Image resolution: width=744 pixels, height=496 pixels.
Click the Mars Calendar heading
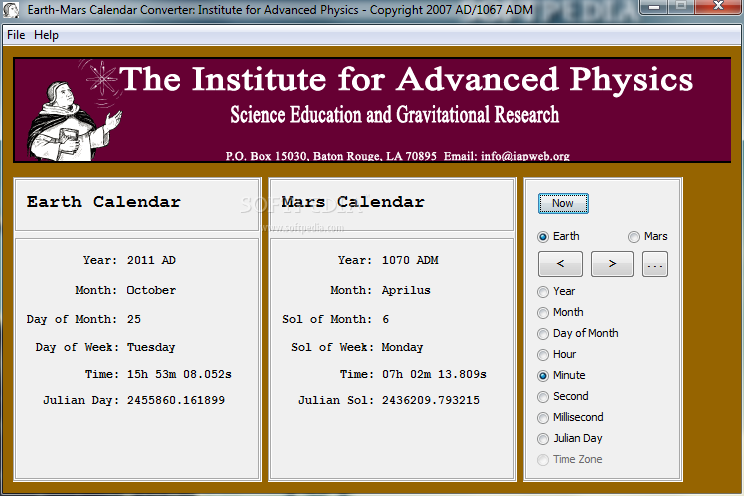(353, 202)
